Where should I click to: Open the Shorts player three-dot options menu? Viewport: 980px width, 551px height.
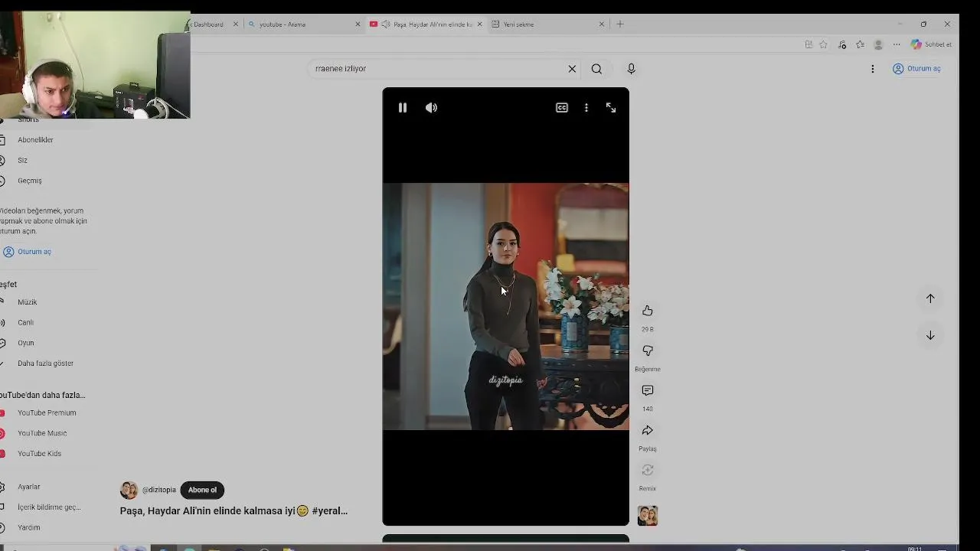pyautogui.click(x=586, y=108)
